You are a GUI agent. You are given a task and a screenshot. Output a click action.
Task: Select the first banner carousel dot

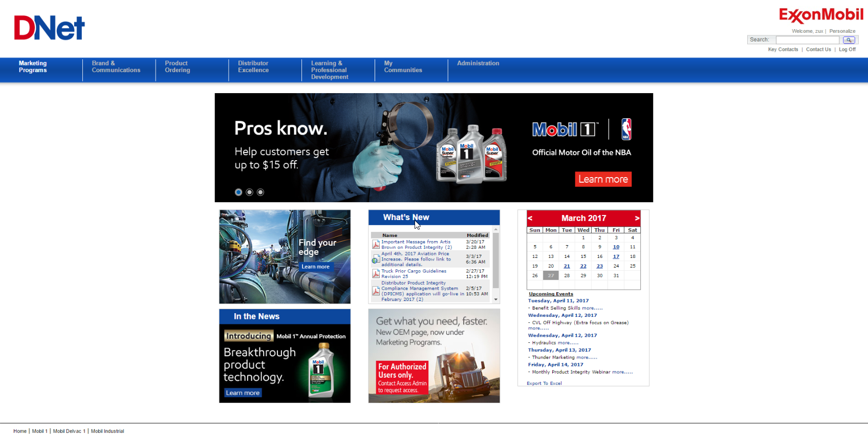[238, 192]
